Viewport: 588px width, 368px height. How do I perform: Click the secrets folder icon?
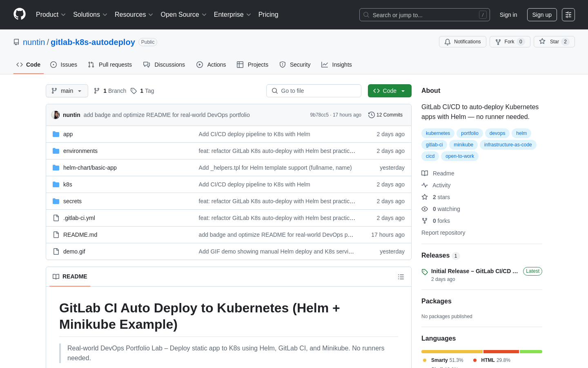(x=56, y=201)
